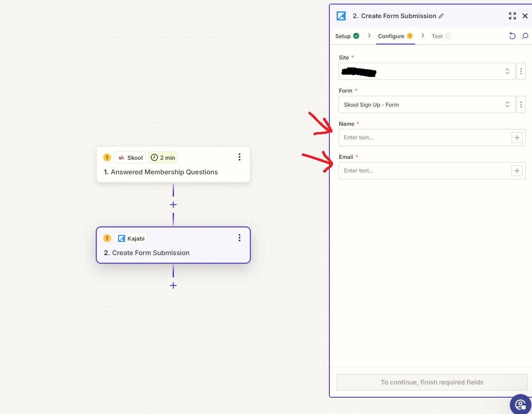The height and width of the screenshot is (414, 532).
Task: Click the refresh fields icon
Action: click(512, 36)
